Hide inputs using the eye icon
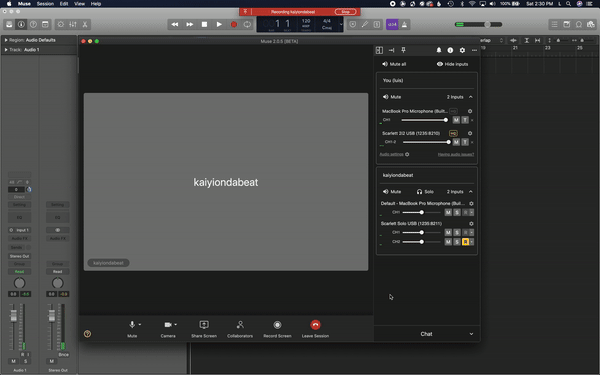 tap(440, 64)
